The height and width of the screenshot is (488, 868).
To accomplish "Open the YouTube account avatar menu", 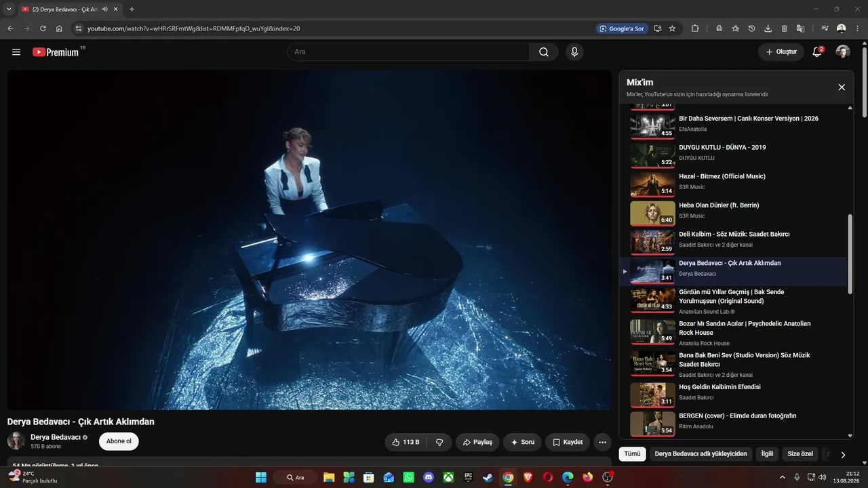I will pyautogui.click(x=843, y=52).
